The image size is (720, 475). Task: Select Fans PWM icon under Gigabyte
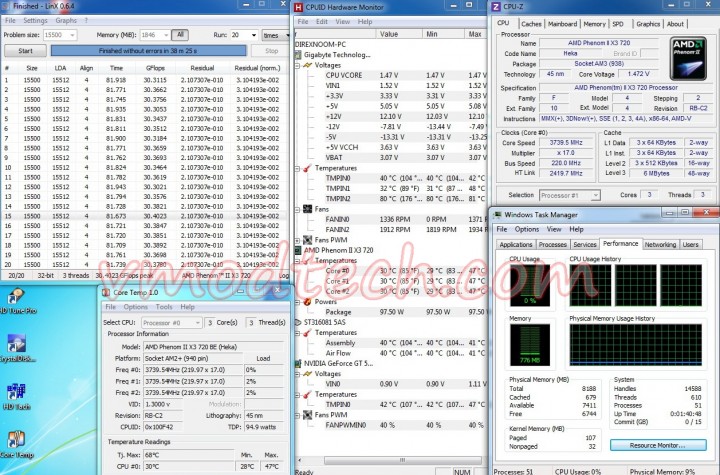click(307, 240)
